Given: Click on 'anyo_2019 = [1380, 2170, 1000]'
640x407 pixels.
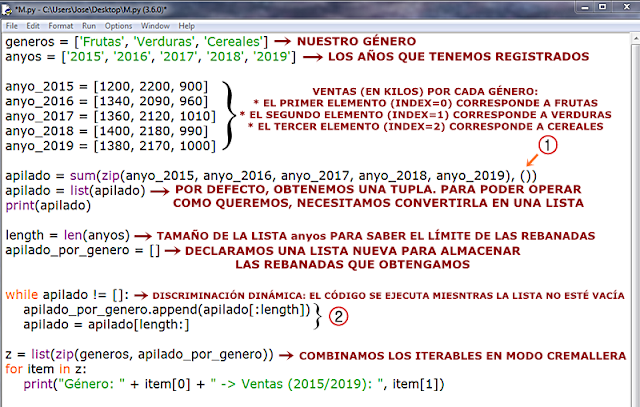Looking at the screenshot, I should coord(110,146).
